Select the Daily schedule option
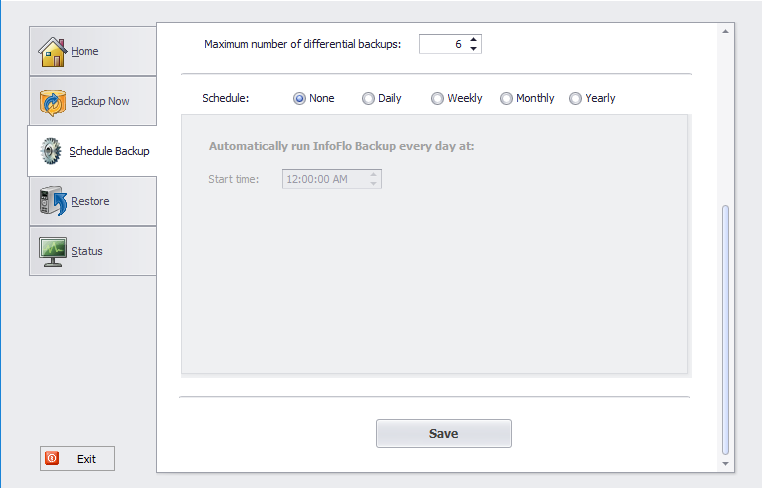This screenshot has height=488, width=762. (x=368, y=99)
